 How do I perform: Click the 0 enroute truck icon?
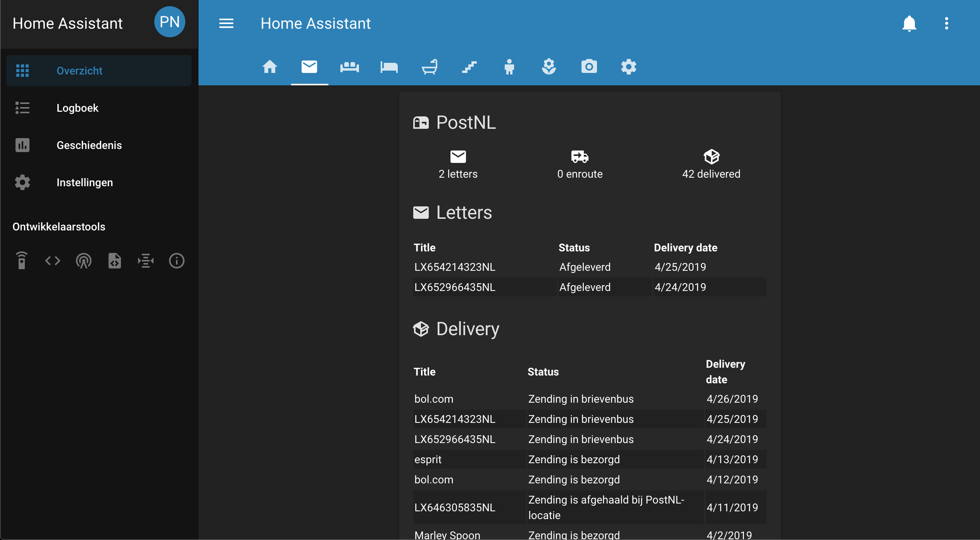click(580, 157)
